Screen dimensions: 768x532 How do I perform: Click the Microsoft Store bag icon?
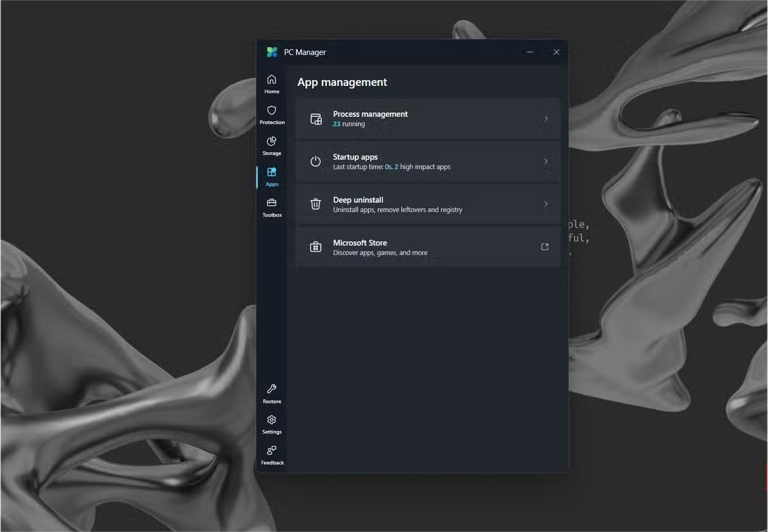pyautogui.click(x=315, y=247)
